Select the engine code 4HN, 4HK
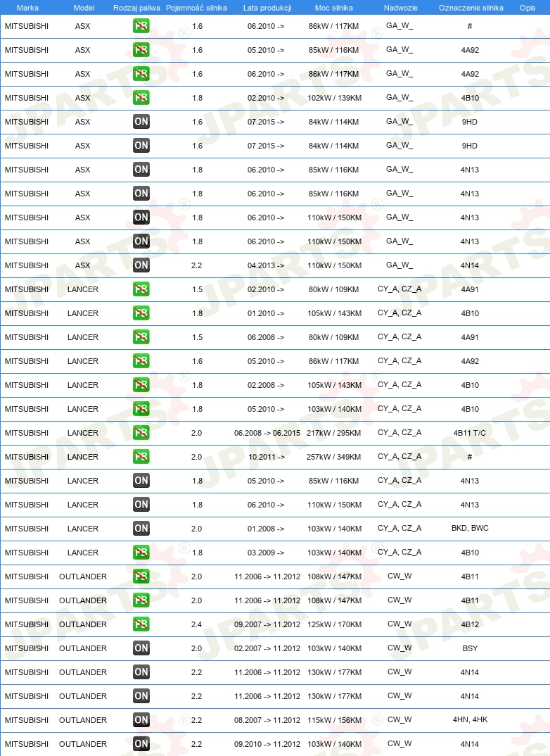The width and height of the screenshot is (550, 756). pyautogui.click(x=470, y=719)
